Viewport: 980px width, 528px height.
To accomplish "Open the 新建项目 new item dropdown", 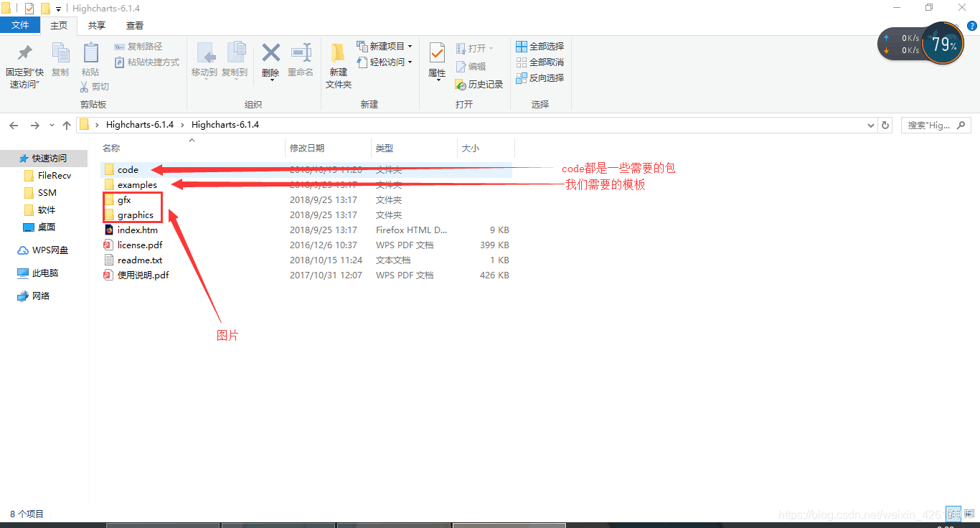I will click(385, 47).
